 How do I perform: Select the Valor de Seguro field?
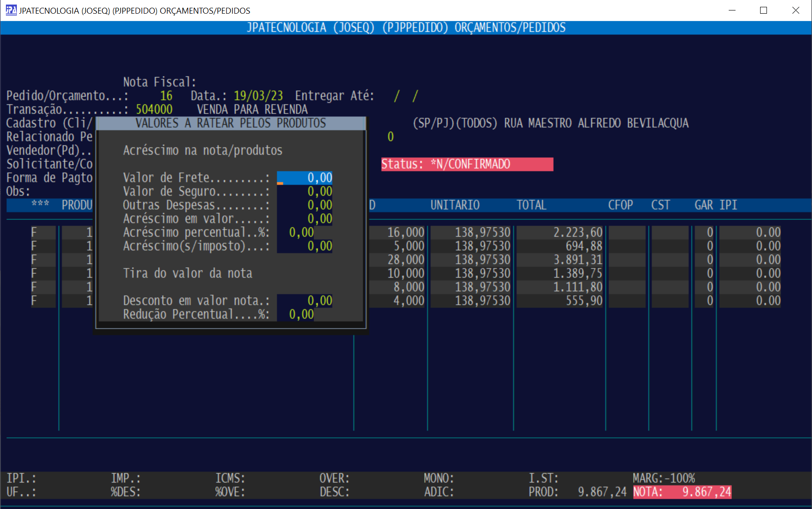coord(304,191)
